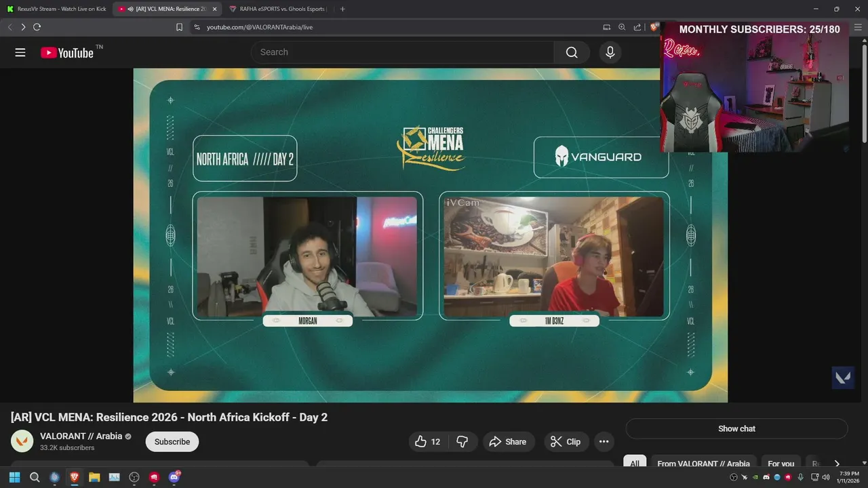Click NVIDIA system tray icon
Viewport: 868px width, 488px height.
755,477
